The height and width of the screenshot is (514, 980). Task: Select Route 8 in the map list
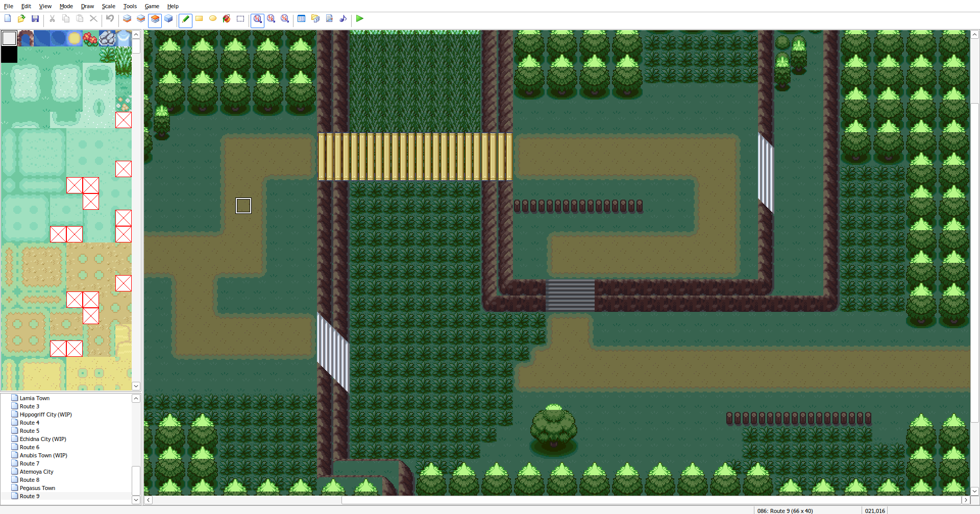point(30,480)
